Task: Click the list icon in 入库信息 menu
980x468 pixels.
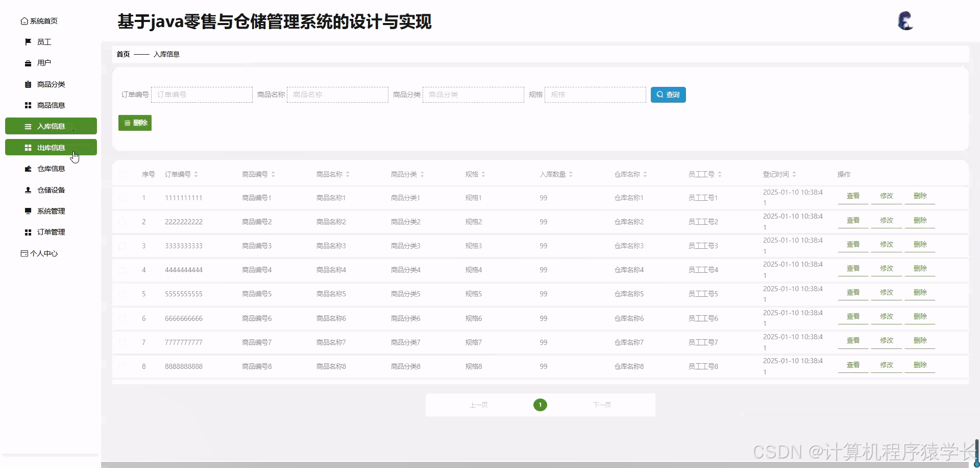Action: coord(28,126)
